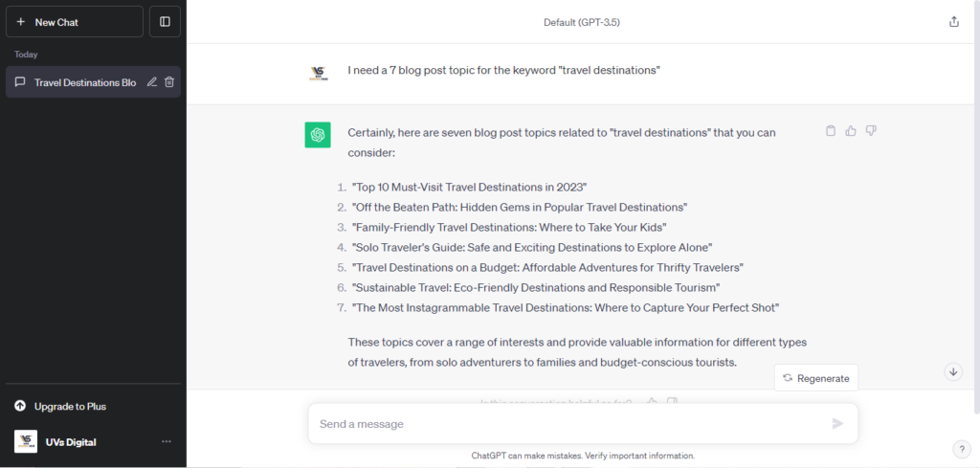Click the ChatGPT logo avatar beside response
Image resolution: width=980 pixels, height=468 pixels.
318,135
